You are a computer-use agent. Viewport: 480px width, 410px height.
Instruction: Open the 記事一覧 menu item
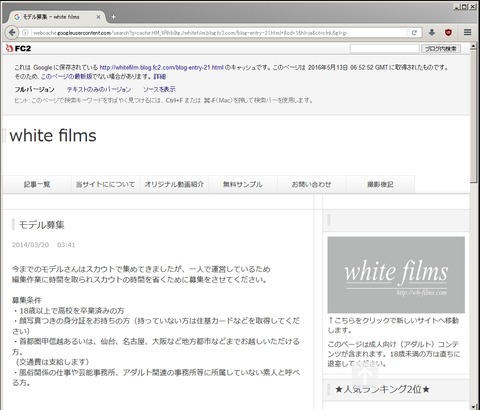pos(37,184)
